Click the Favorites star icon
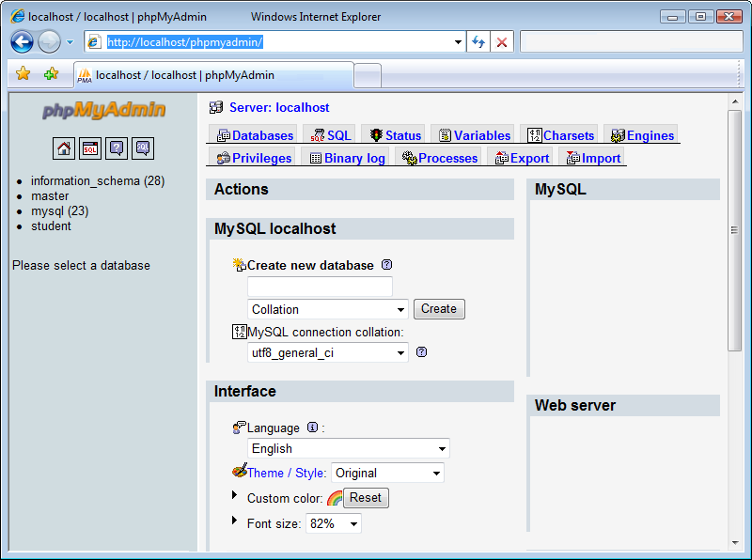752x560 pixels. click(23, 74)
